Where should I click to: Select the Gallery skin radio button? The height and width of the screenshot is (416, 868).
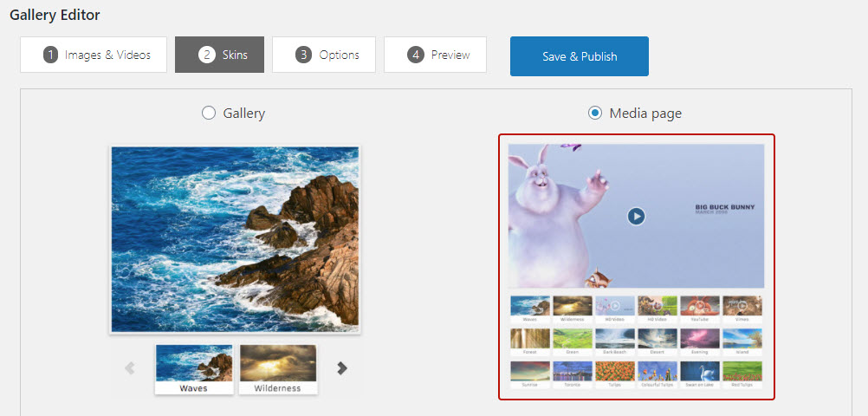209,114
